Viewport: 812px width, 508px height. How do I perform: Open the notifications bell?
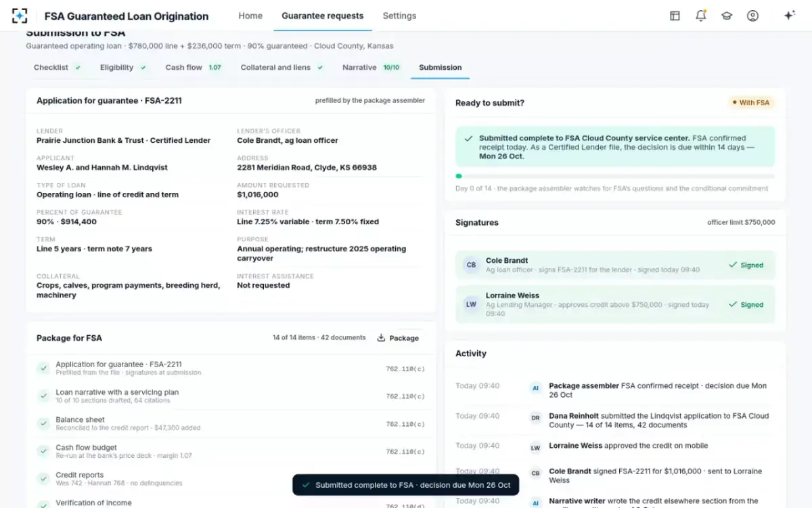(x=700, y=16)
